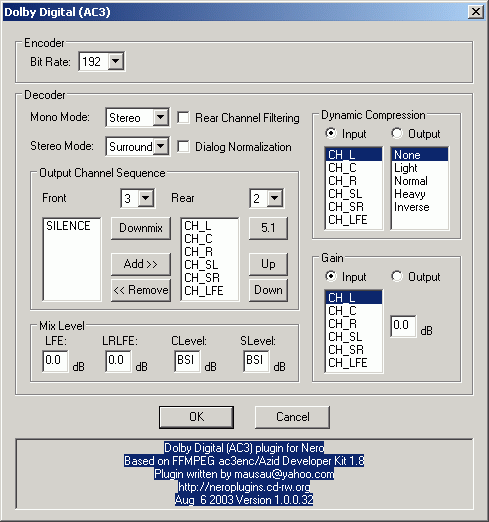Click the LFE mix level field
The image size is (489, 522).
click(x=55, y=360)
